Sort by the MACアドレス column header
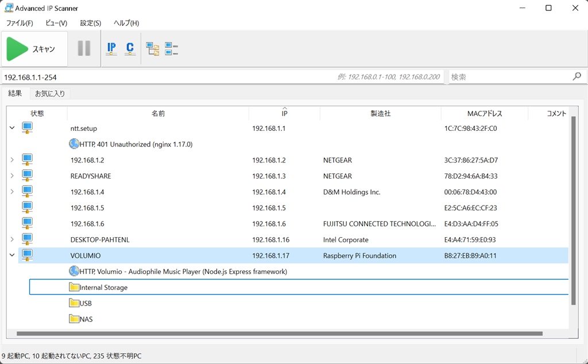 484,114
